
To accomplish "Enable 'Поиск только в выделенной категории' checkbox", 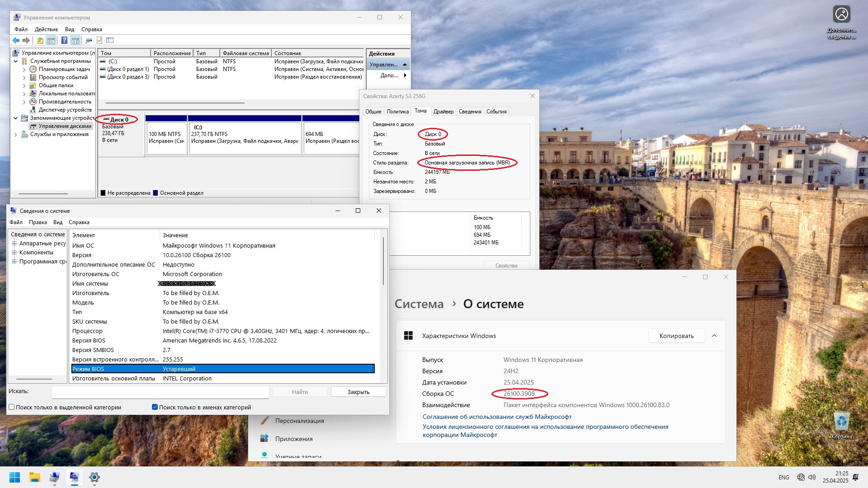I will (12, 407).
